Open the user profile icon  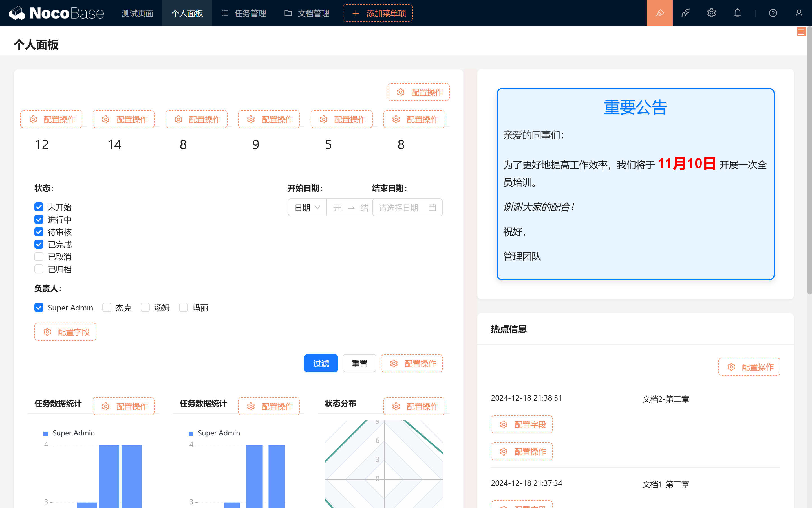[798, 13]
